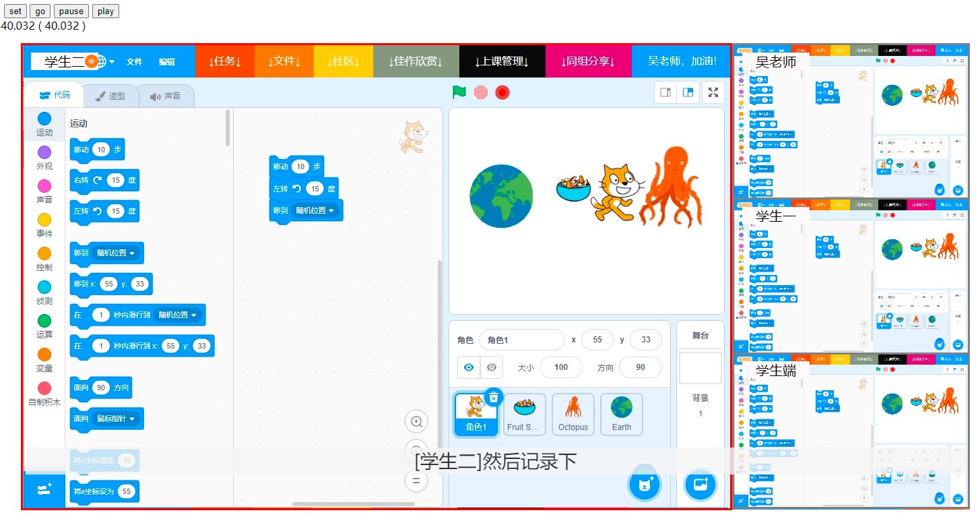Open the 文件 menu in blue bar
Image resolution: width=980 pixels, height=521 pixels.
click(135, 61)
